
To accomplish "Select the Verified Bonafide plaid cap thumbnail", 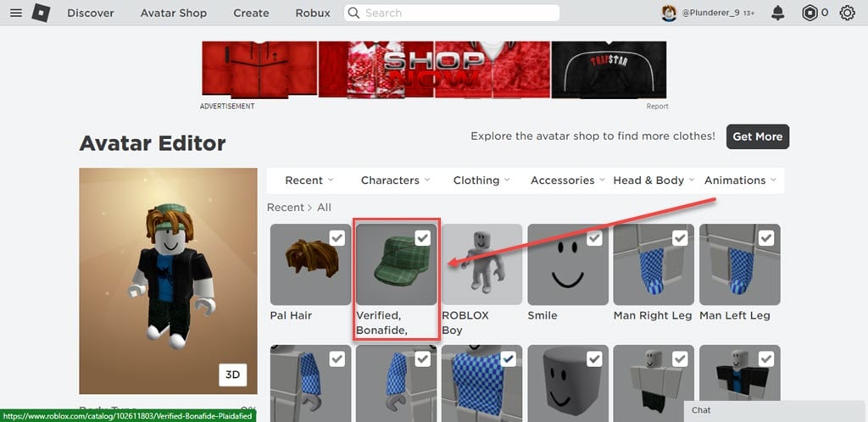I will [397, 264].
